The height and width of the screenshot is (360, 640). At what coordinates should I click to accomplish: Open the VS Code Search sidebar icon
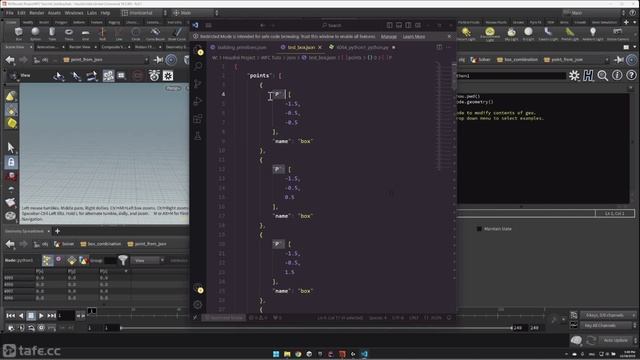(198, 66)
